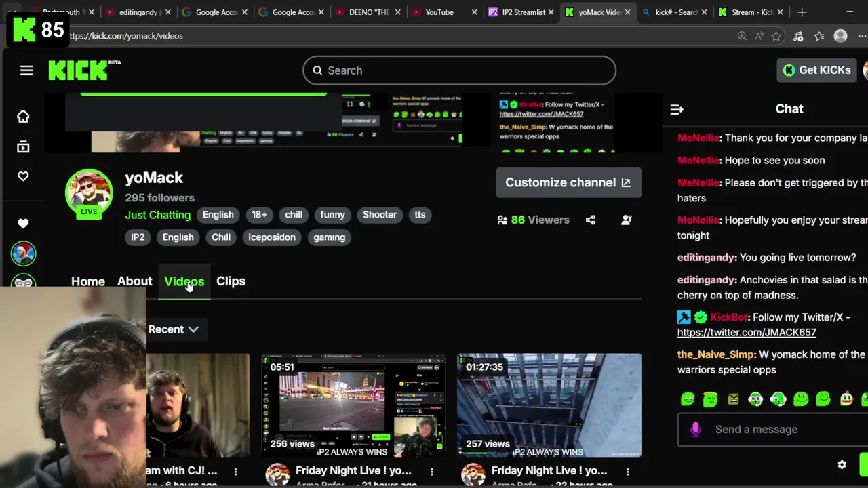Select the funny tag
This screenshot has height=488, width=868.
[x=332, y=215]
